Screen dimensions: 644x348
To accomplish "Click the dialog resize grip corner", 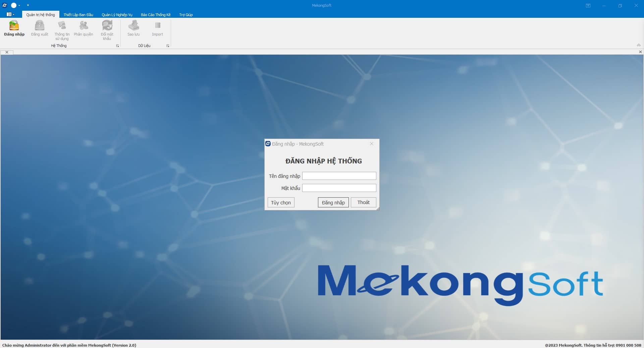I will (378, 209).
